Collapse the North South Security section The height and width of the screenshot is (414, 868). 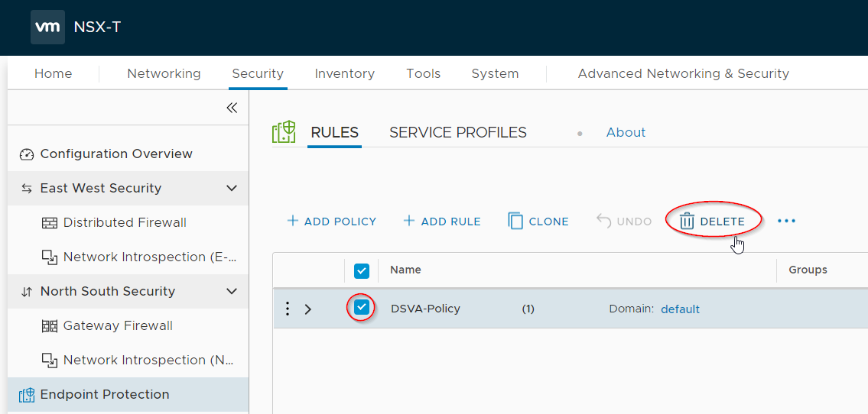232,292
